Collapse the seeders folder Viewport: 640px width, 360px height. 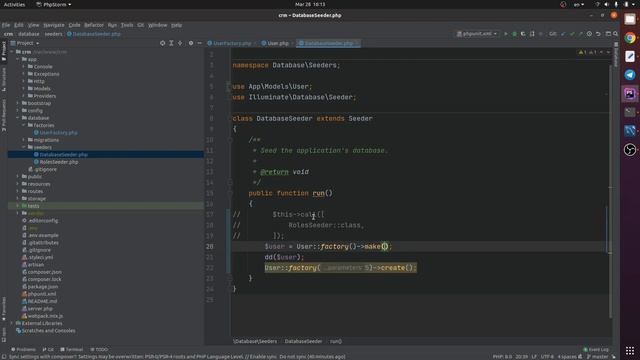tap(24, 147)
